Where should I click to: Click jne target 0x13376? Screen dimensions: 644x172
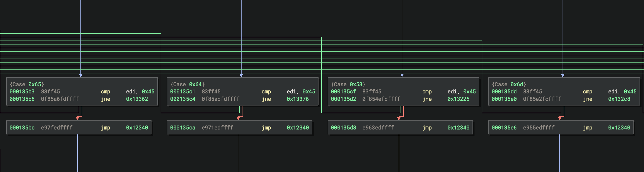click(x=298, y=99)
